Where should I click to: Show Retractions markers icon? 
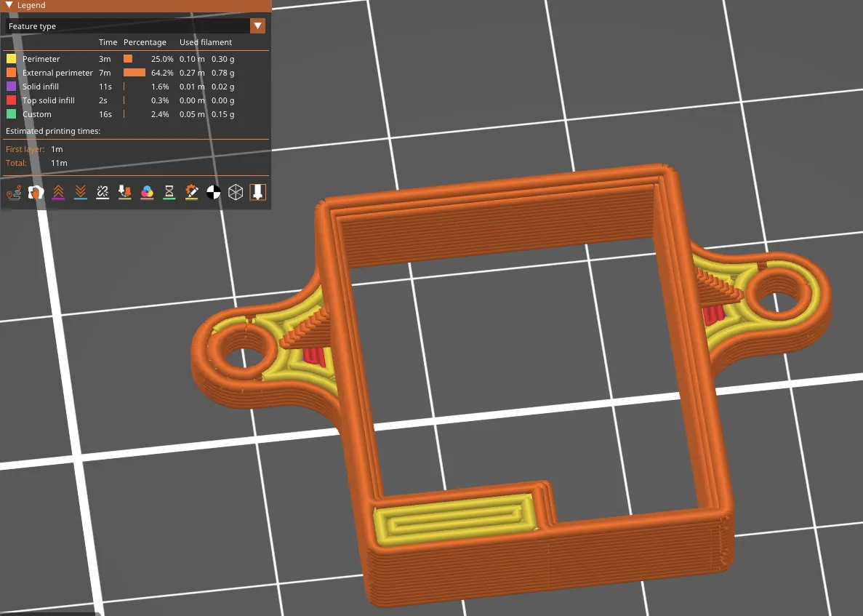tap(58, 192)
